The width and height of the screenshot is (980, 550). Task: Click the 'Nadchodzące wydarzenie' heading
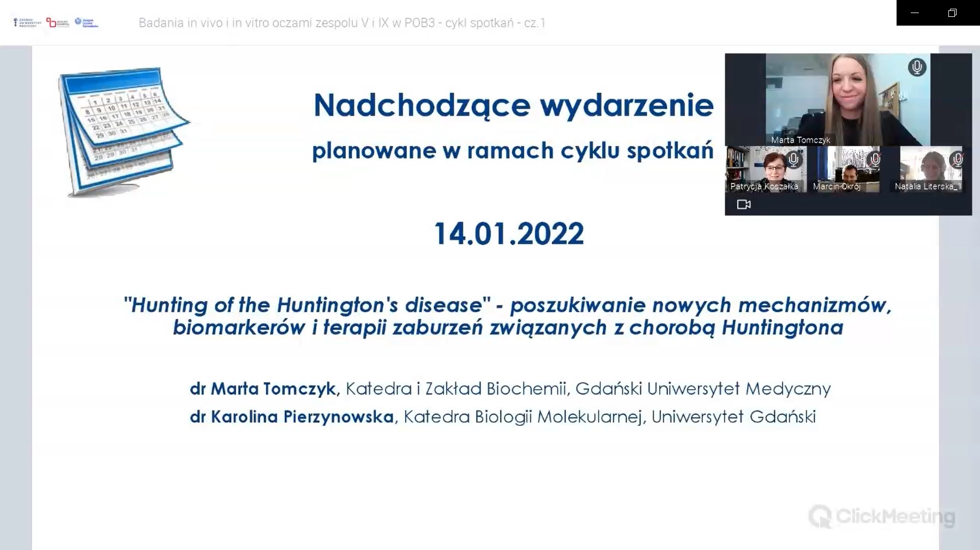coord(513,105)
